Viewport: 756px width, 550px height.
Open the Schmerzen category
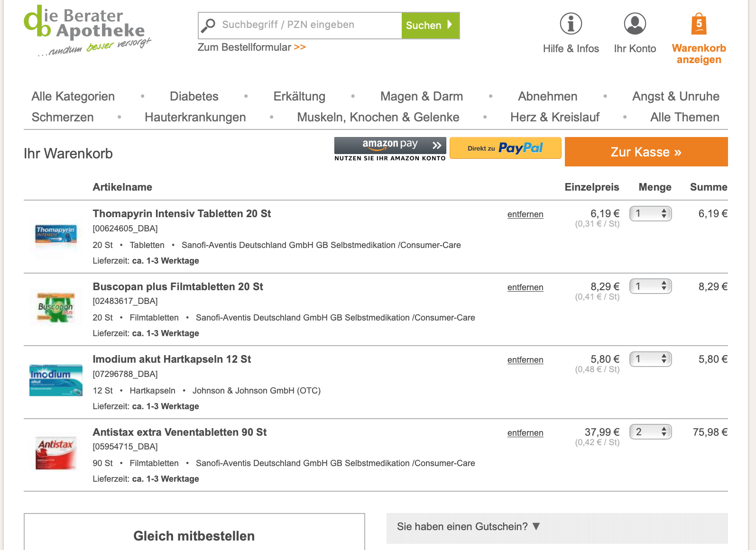(63, 117)
